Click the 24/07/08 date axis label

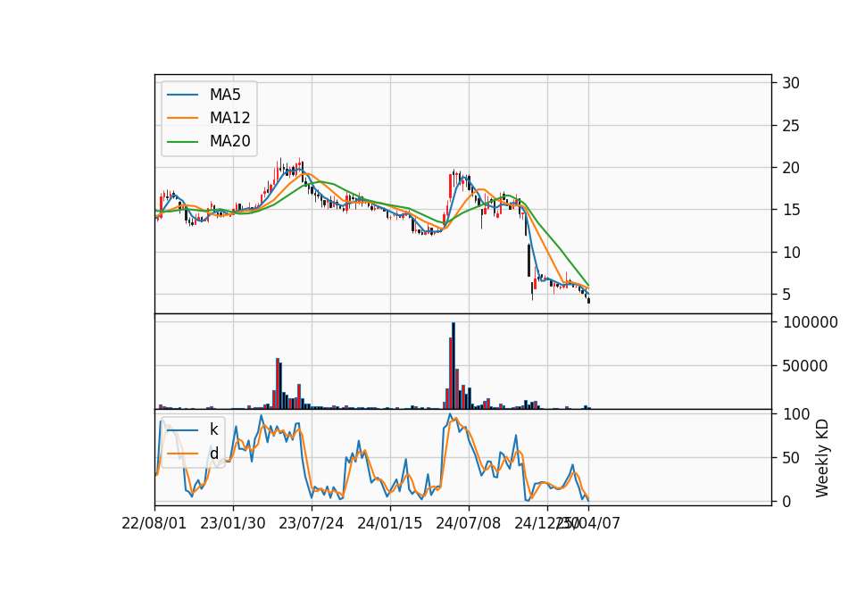pyautogui.click(x=468, y=523)
